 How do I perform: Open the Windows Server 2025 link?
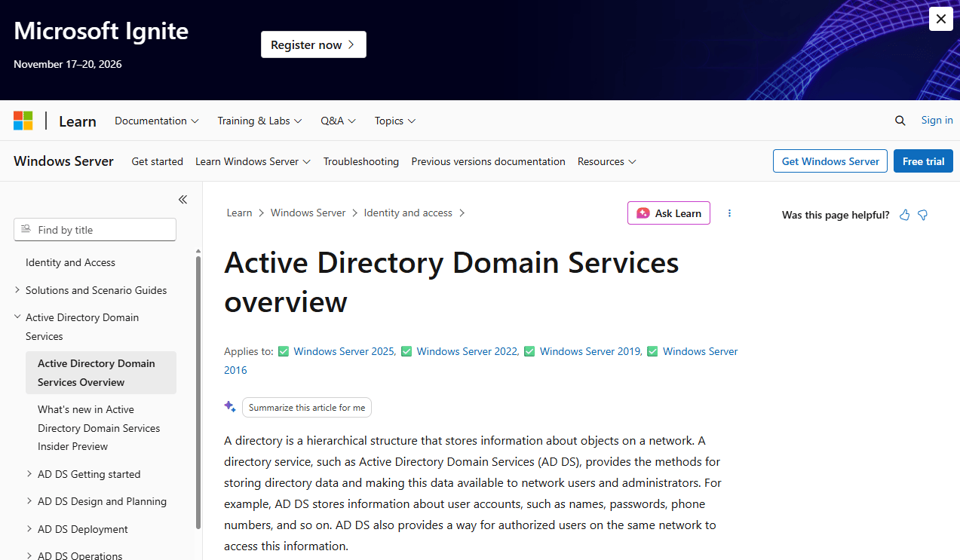pyautogui.click(x=345, y=351)
